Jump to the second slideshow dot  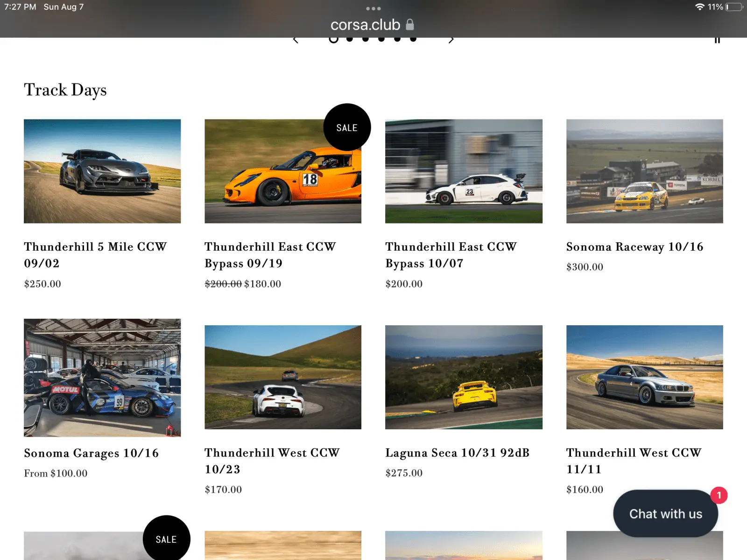[350, 39]
